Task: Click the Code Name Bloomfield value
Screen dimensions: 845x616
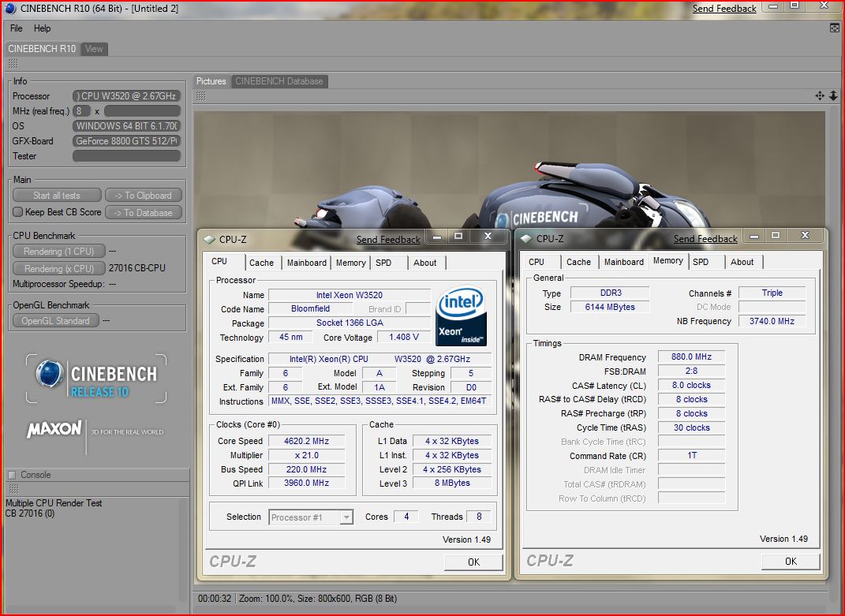Action: [310, 309]
